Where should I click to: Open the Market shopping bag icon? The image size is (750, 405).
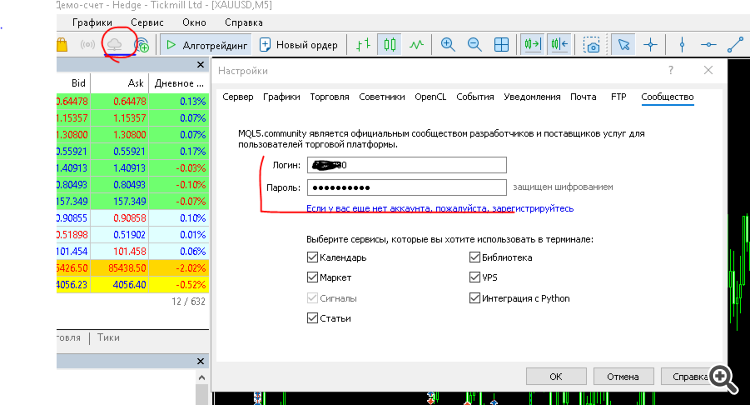pos(62,45)
